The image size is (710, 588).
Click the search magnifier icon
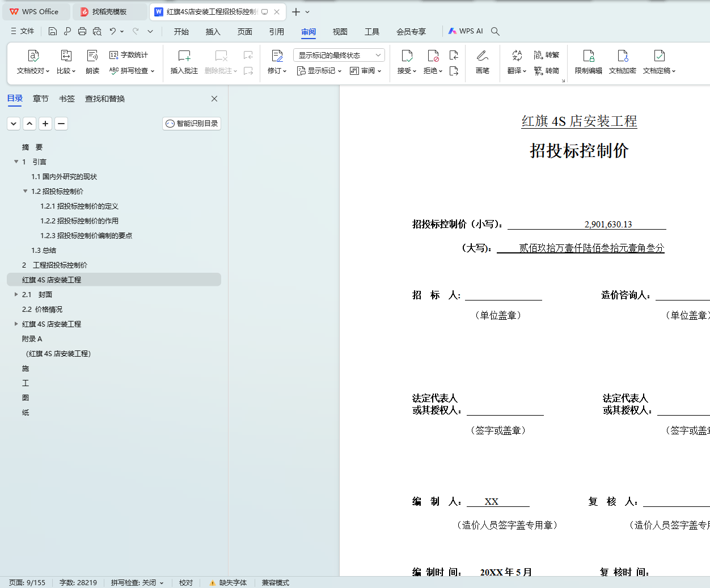coord(495,31)
